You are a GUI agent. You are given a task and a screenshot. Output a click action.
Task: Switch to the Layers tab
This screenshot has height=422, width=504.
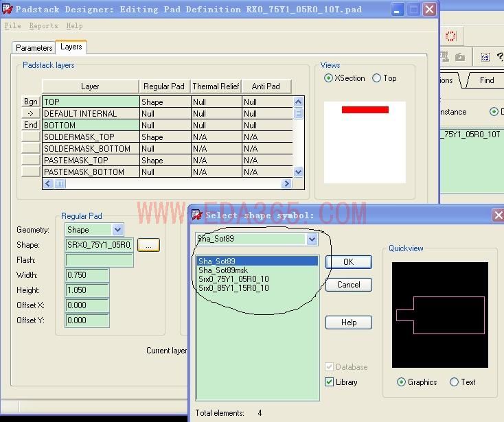click(71, 47)
